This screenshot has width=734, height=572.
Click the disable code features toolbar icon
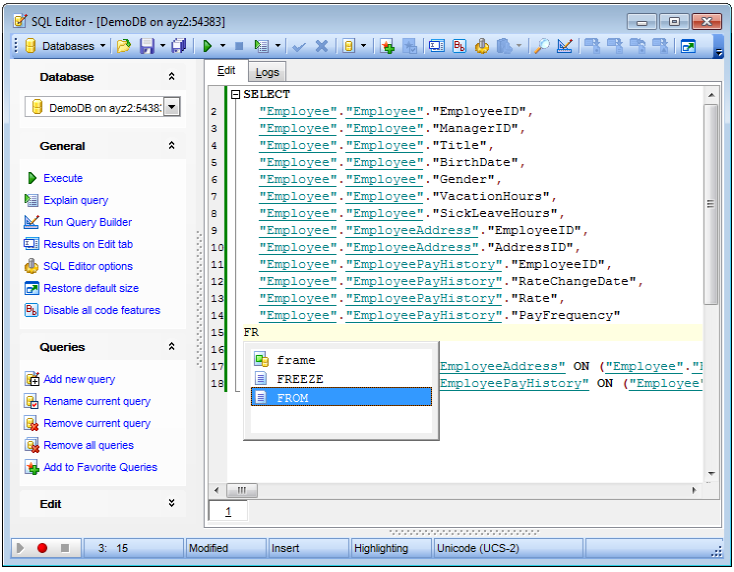(x=459, y=46)
